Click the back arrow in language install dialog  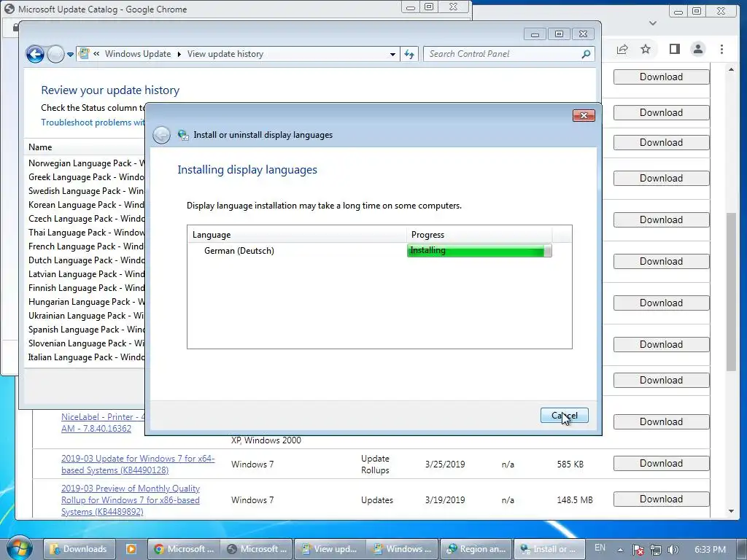point(161,135)
